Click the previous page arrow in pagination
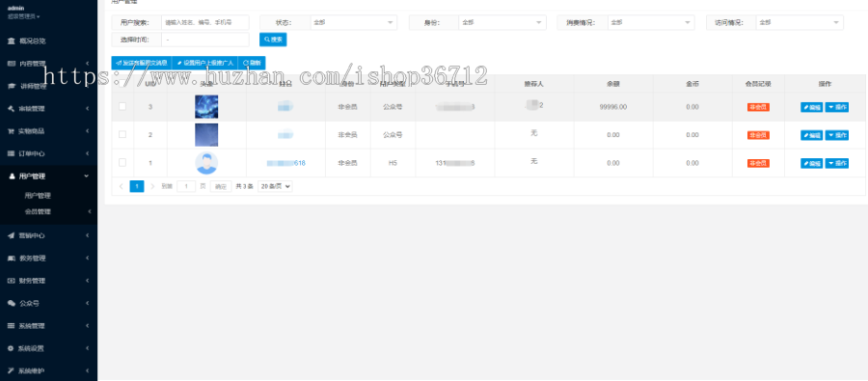The image size is (868, 381). 122,186
